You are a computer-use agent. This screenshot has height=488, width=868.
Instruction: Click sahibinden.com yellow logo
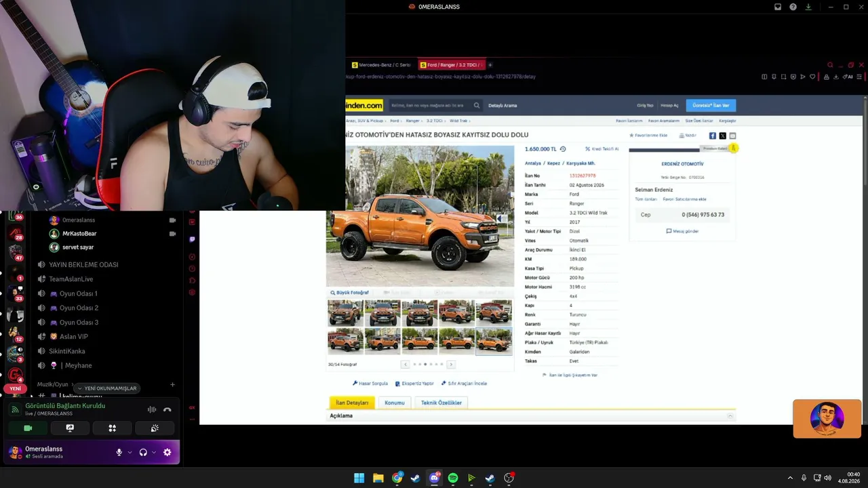coord(364,106)
